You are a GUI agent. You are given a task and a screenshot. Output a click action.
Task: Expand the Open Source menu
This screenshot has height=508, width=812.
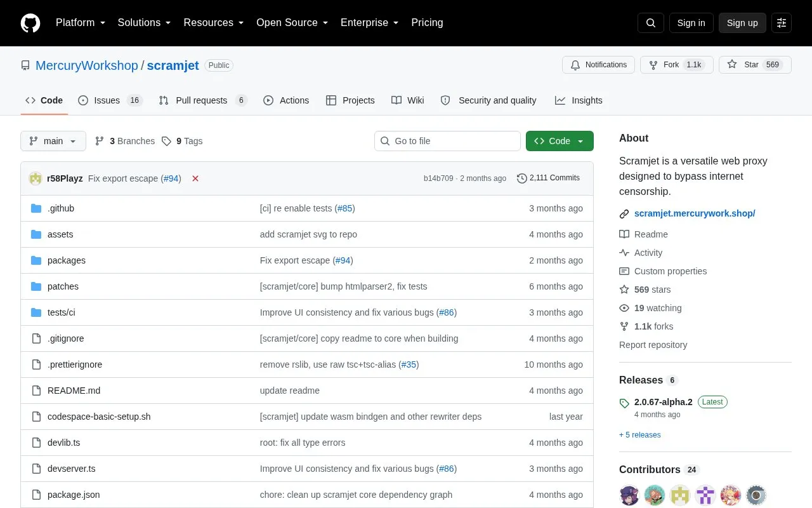pos(292,23)
